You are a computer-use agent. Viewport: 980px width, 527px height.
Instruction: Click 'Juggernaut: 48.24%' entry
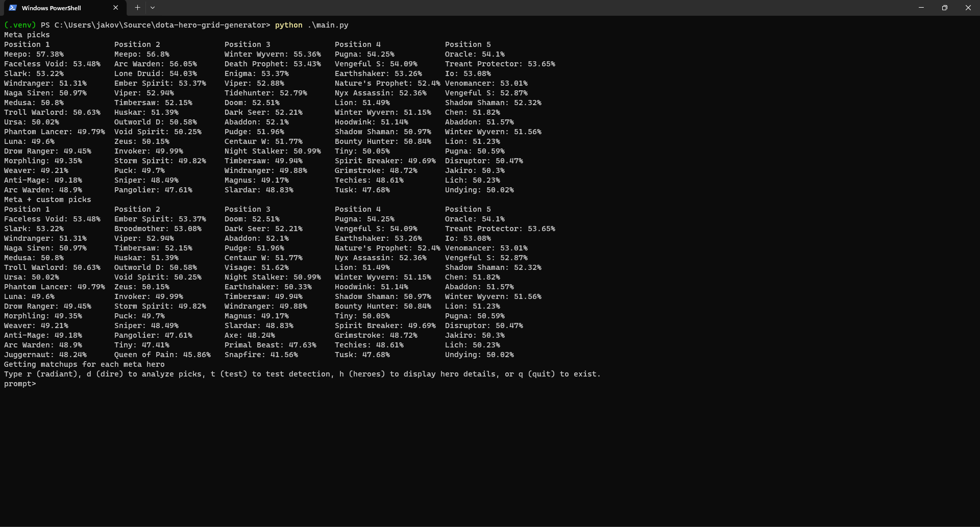(x=45, y=355)
